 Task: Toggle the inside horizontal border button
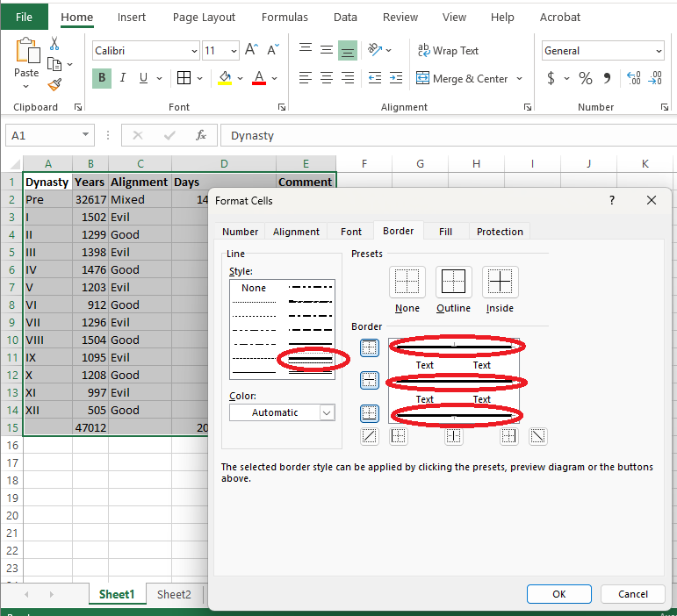[370, 381]
